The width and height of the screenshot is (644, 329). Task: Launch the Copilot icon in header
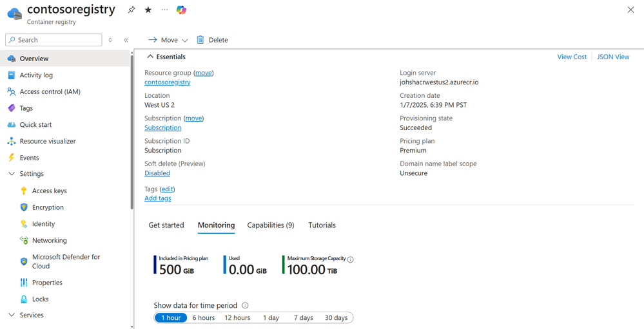(181, 10)
